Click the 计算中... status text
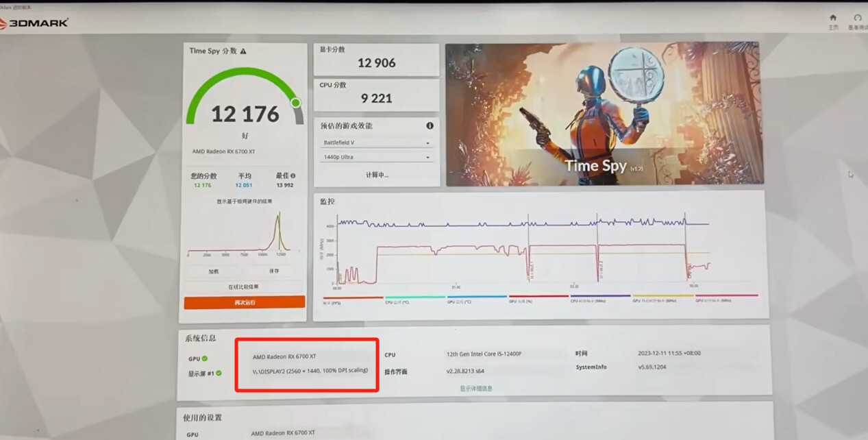Image resolution: width=868 pixels, height=440 pixels. click(x=377, y=175)
